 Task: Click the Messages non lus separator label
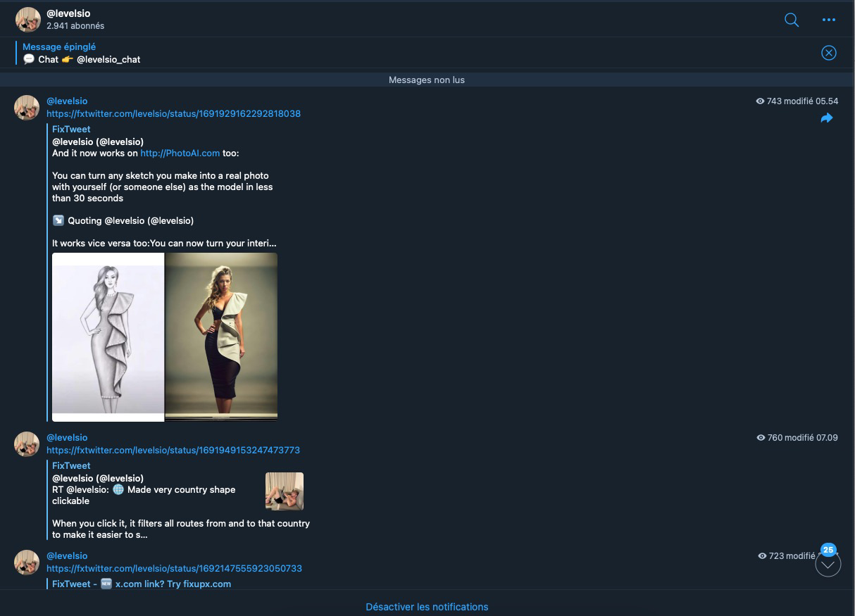pos(427,80)
